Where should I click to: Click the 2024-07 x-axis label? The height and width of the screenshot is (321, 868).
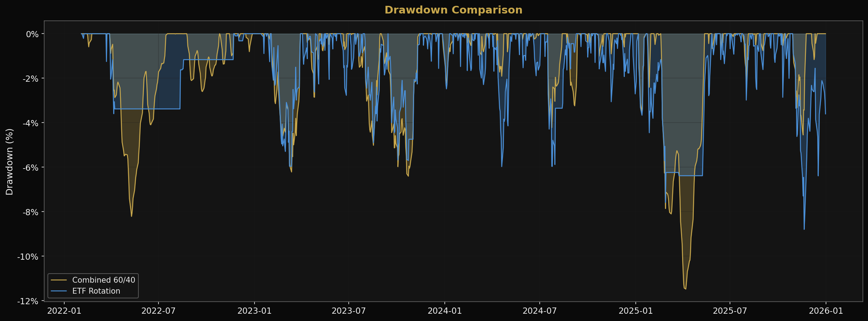[540, 311]
